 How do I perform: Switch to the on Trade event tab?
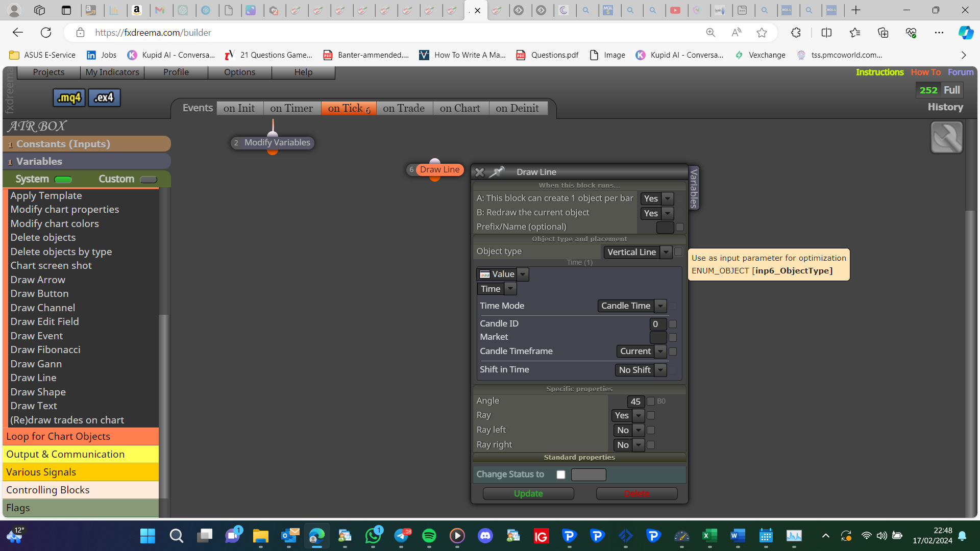[x=404, y=108]
